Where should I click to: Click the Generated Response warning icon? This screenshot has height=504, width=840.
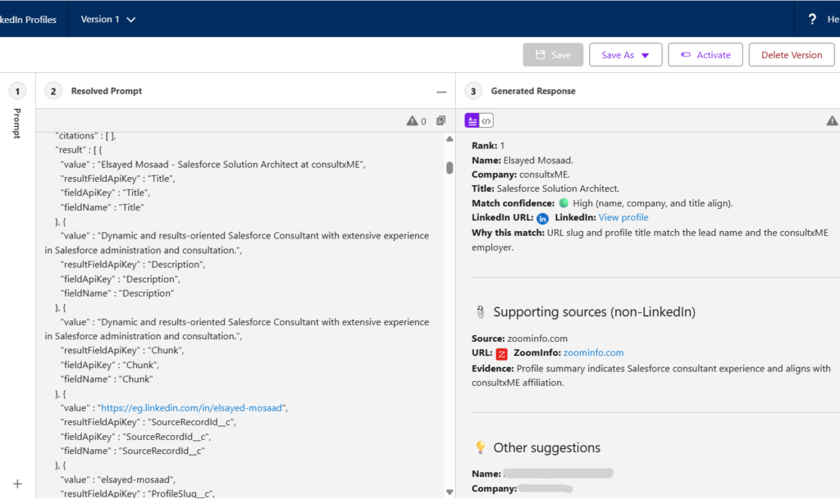point(832,121)
